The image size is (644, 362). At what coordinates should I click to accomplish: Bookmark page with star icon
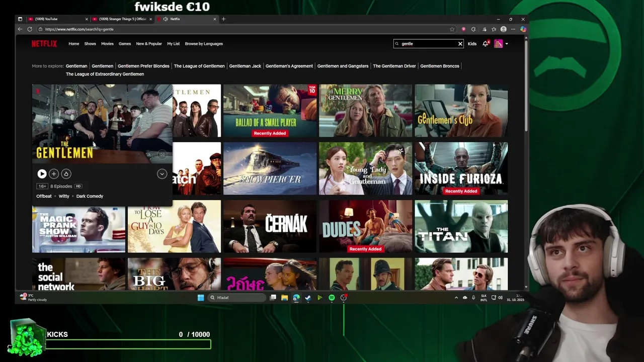click(x=452, y=29)
